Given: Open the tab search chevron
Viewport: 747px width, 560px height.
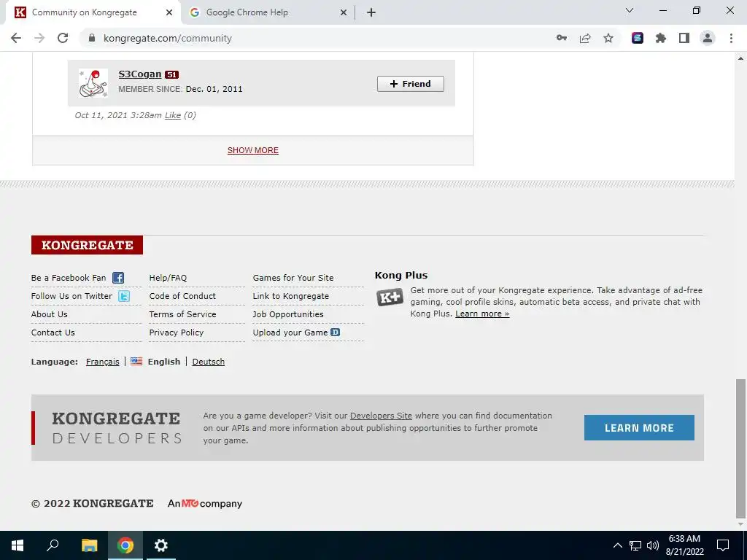Looking at the screenshot, I should click(x=630, y=10).
